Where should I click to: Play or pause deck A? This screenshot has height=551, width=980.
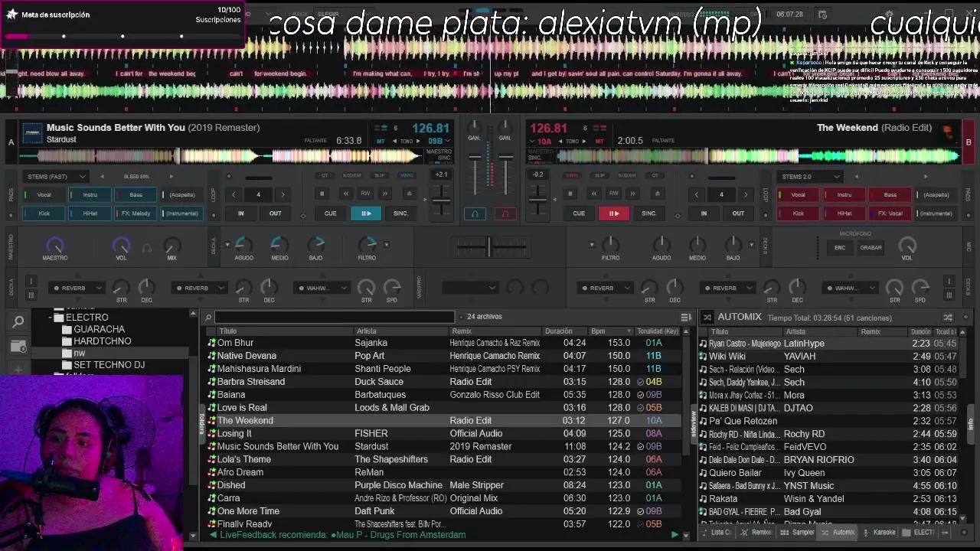(x=366, y=214)
